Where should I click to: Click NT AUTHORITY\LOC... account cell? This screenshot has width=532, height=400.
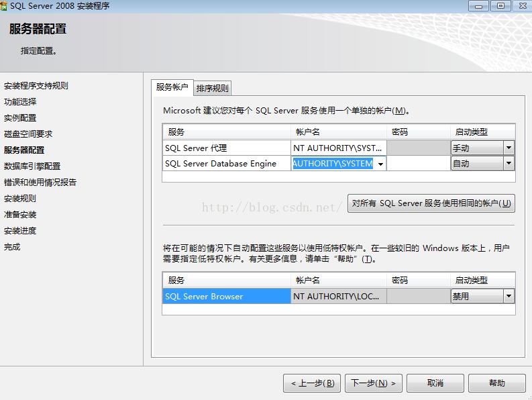click(339, 296)
